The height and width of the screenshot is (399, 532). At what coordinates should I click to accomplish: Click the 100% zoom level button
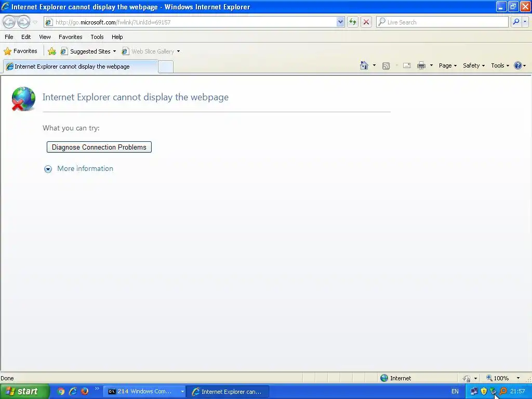[x=498, y=378]
